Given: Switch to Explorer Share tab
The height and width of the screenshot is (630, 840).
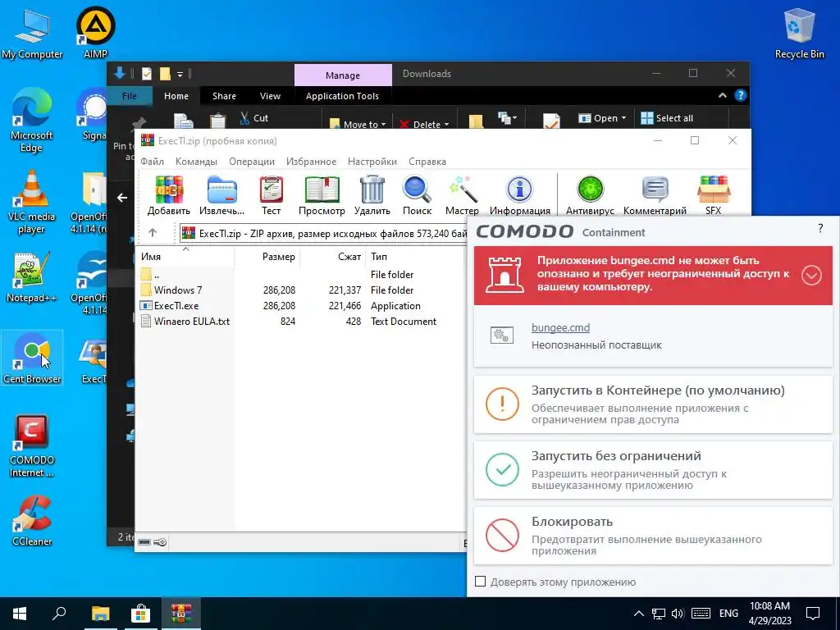Looking at the screenshot, I should click(224, 96).
